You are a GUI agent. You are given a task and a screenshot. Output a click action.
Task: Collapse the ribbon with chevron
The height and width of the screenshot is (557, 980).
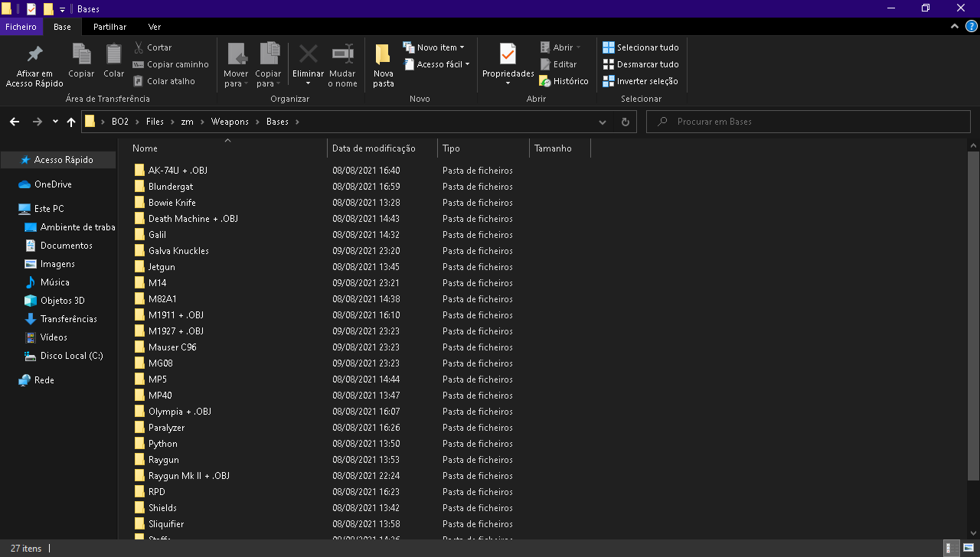point(954,26)
